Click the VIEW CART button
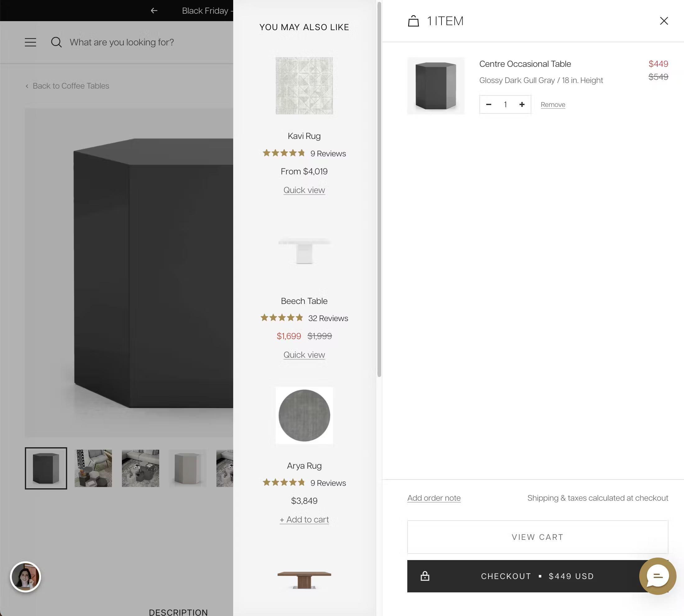 pyautogui.click(x=537, y=537)
